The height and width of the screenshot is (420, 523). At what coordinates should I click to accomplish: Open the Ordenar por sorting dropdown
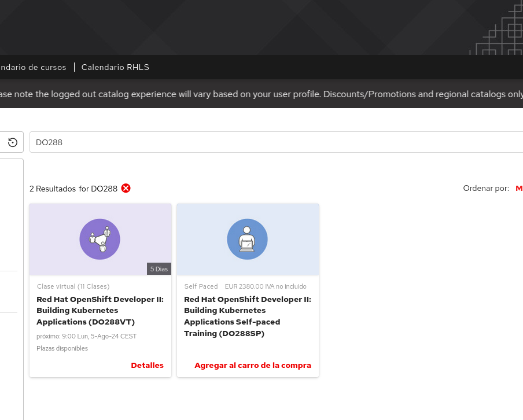click(x=519, y=188)
